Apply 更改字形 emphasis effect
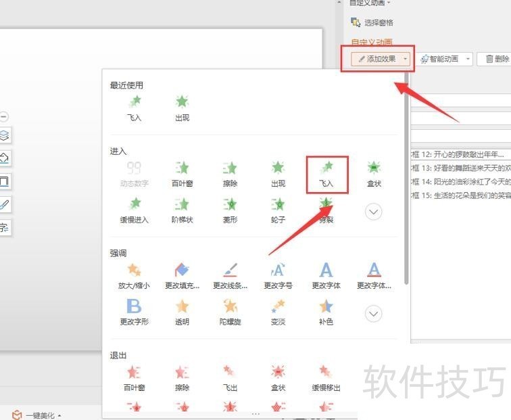 click(x=134, y=312)
